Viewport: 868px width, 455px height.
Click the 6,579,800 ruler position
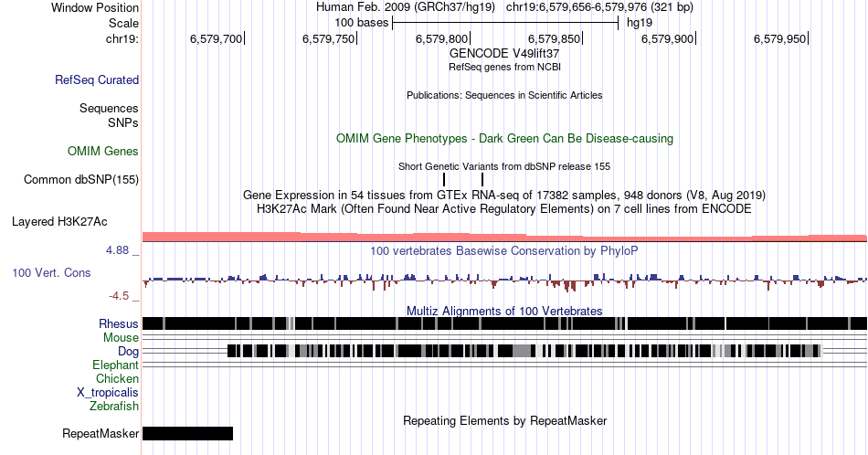pos(442,38)
